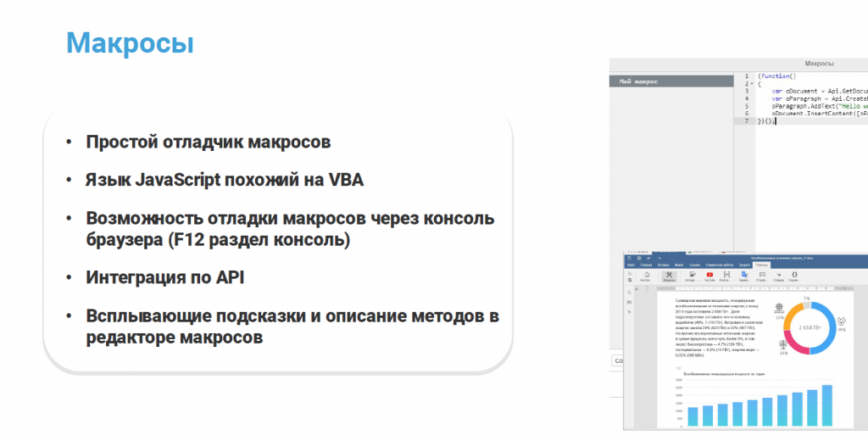Open the photo editor plugin icon
The width and height of the screenshot is (868, 441).
(x=693, y=275)
